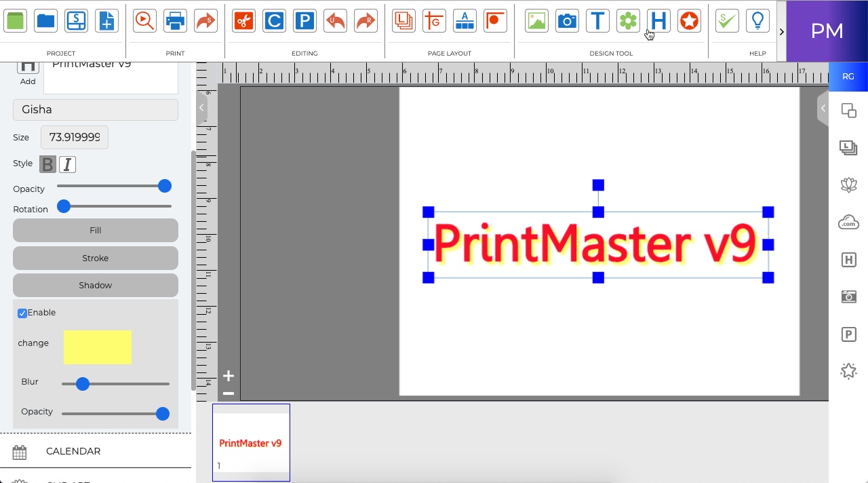Open the Stroke settings button
This screenshot has height=483, width=868.
[95, 258]
